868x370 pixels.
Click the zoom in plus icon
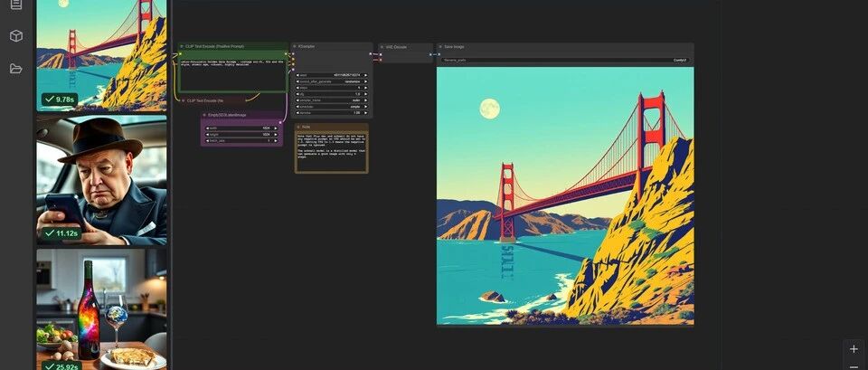pyautogui.click(x=854, y=349)
